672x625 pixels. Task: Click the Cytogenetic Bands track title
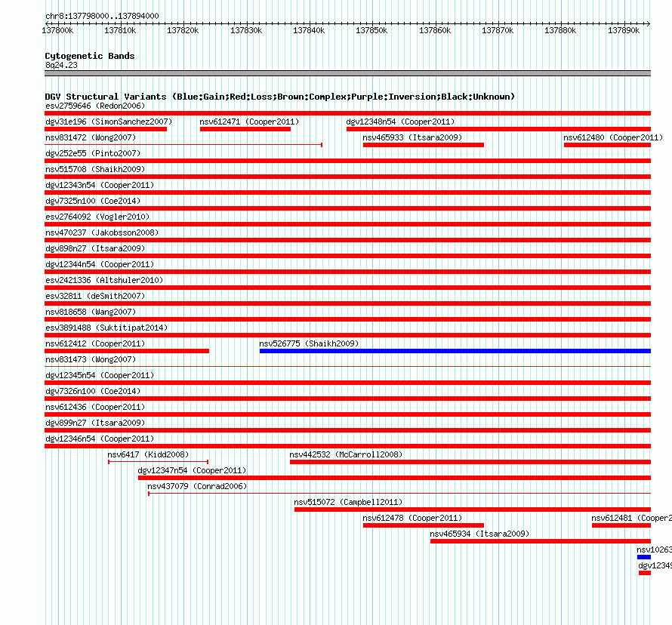[x=90, y=56]
